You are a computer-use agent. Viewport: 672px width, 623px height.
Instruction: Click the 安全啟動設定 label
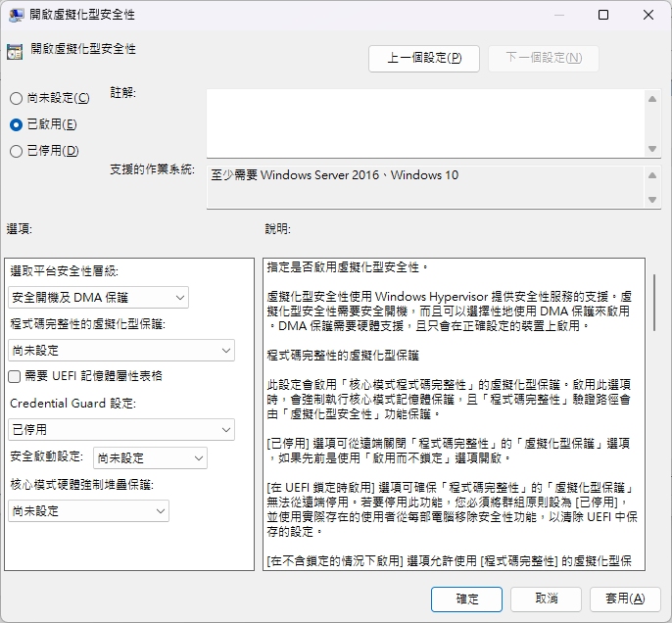pyautogui.click(x=47, y=456)
